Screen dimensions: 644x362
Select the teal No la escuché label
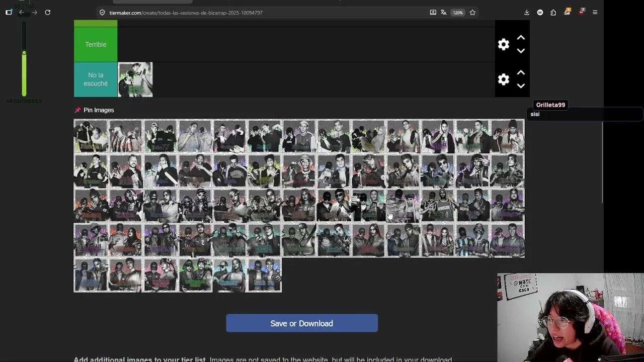[96, 79]
